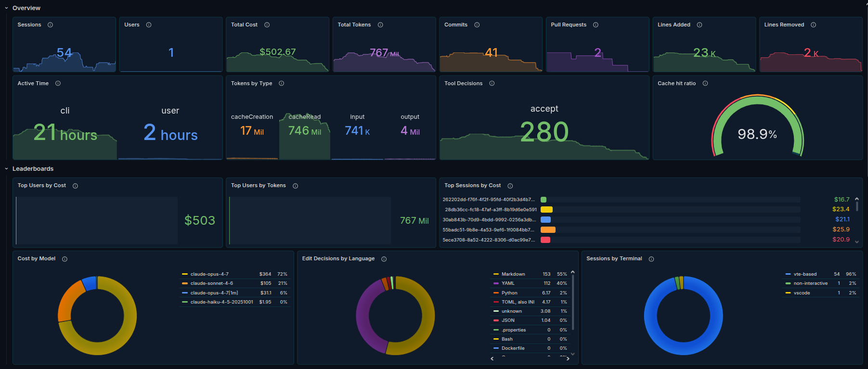Toggle YAML legend series

pyautogui.click(x=508, y=283)
